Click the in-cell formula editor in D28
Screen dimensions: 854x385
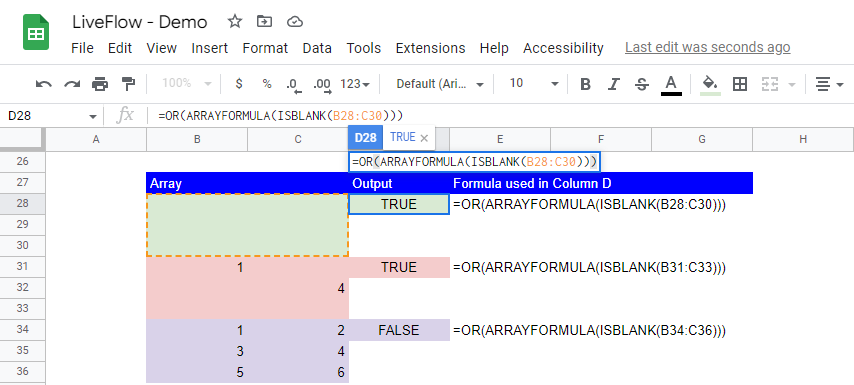[474, 162]
